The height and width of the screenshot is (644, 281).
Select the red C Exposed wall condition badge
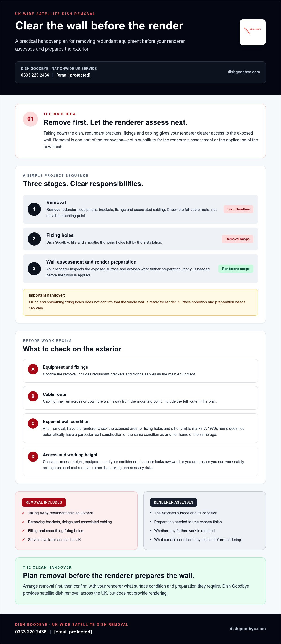pyautogui.click(x=33, y=423)
